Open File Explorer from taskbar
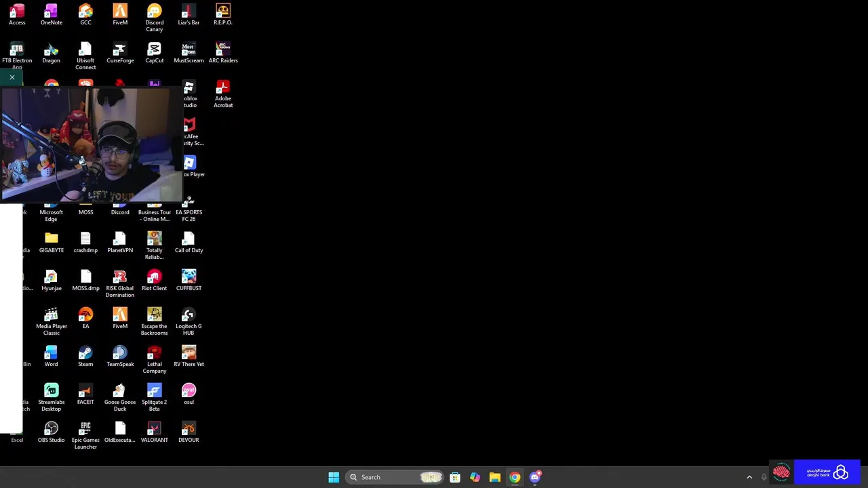868x488 pixels. [x=495, y=477]
